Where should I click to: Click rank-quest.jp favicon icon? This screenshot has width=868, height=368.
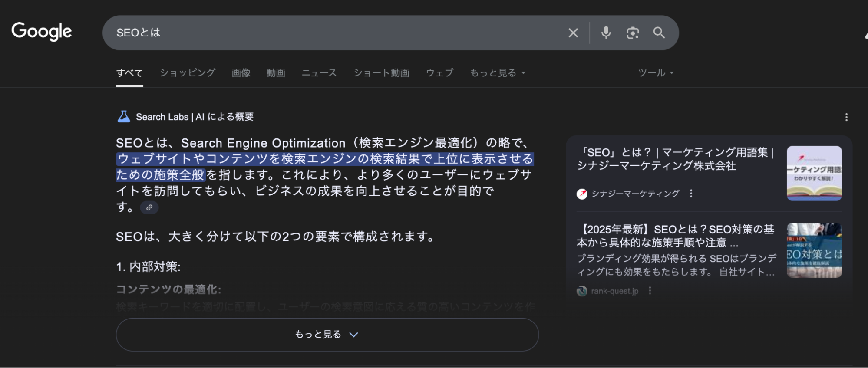click(582, 291)
